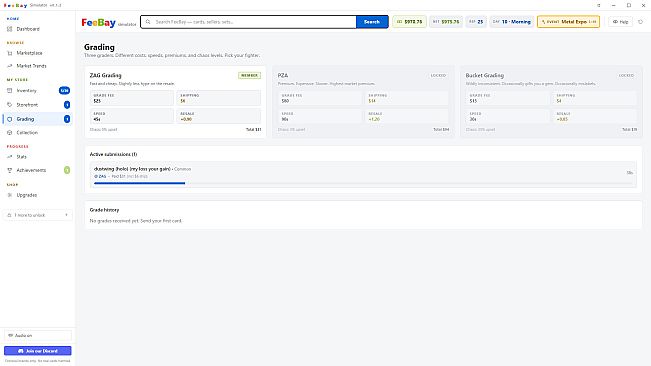Click the Upgrades icon in sidebar
This screenshot has width=651, height=366.
pyautogui.click(x=10, y=195)
